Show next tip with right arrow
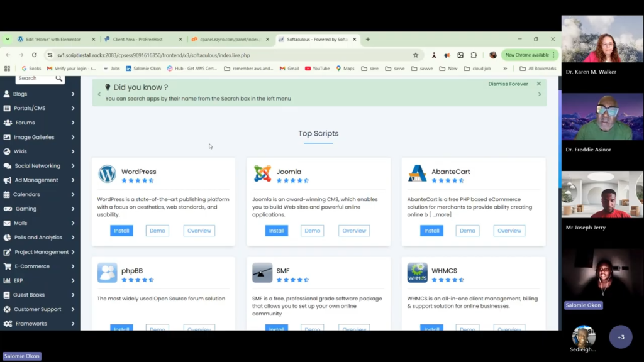Screen dimensions: 644x362 (x=539, y=94)
